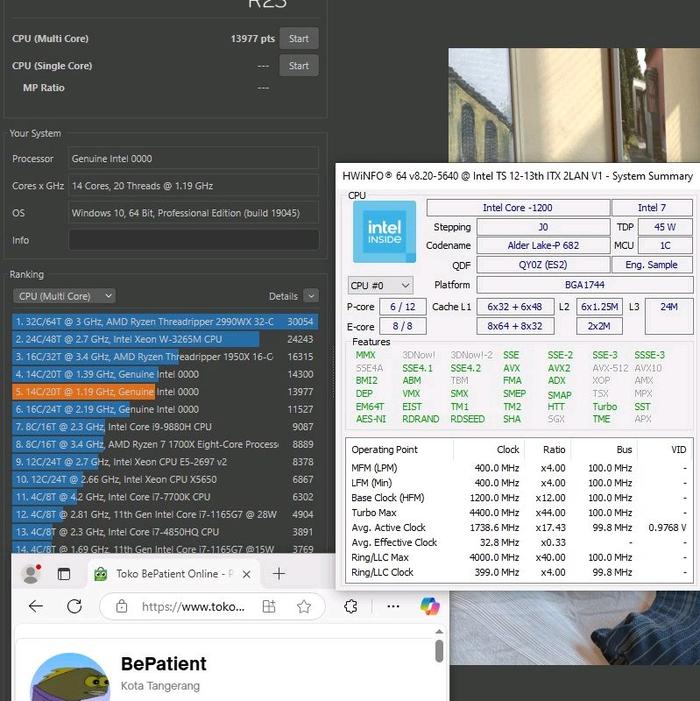Screen dimensions: 700x701
Task: Start the CPU Single Core benchmark
Action: click(x=298, y=66)
